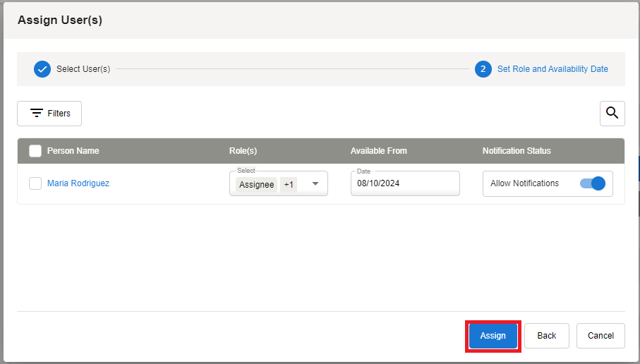Screen dimensions: 640x364
Task: Select the Set Role and Availability Date step
Action: (x=553, y=69)
